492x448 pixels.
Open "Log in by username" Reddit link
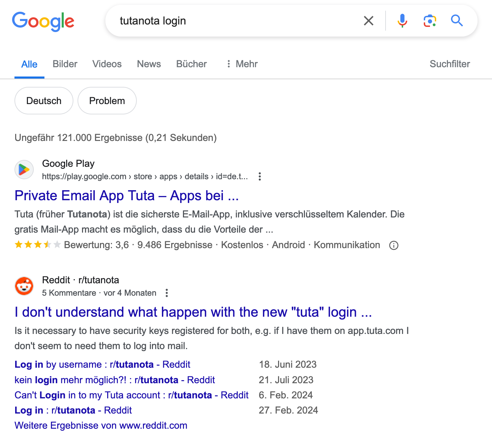(102, 365)
